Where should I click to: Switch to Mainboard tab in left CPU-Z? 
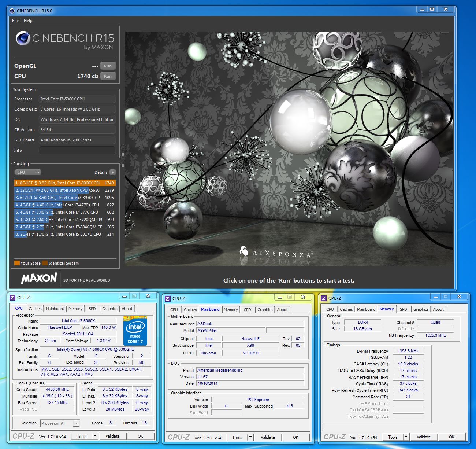pos(55,309)
